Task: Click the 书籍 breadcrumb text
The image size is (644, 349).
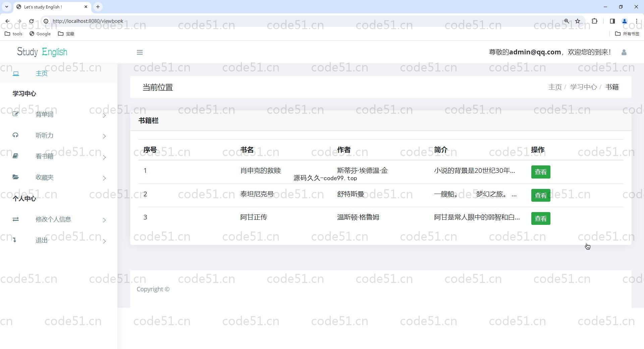Action: click(x=612, y=87)
